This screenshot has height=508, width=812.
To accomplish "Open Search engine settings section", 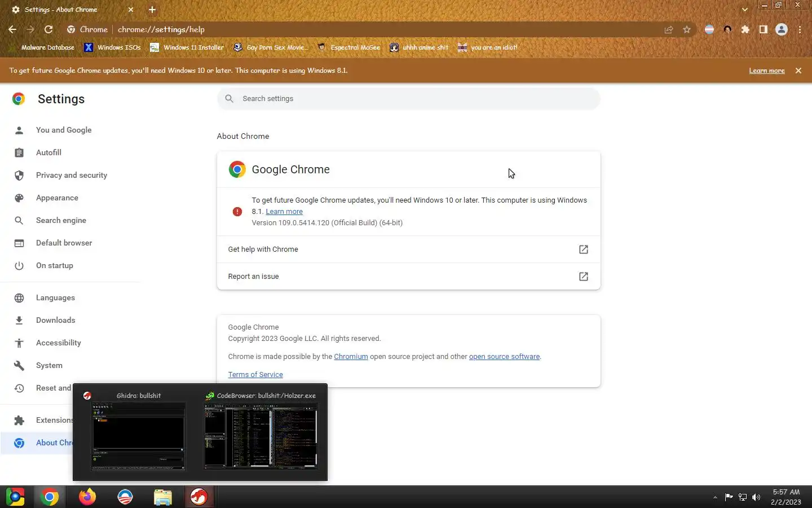I will click(x=61, y=220).
